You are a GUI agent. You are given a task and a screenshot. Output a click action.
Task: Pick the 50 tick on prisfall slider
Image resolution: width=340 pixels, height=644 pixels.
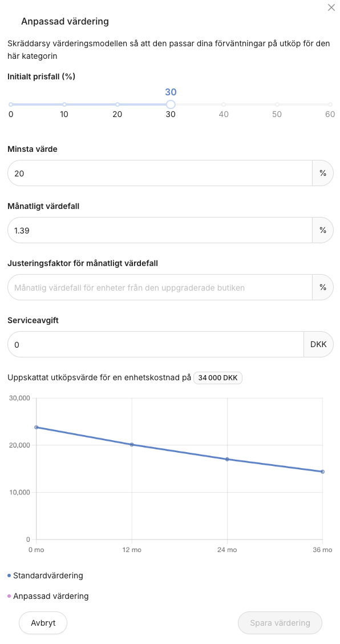coord(277,104)
